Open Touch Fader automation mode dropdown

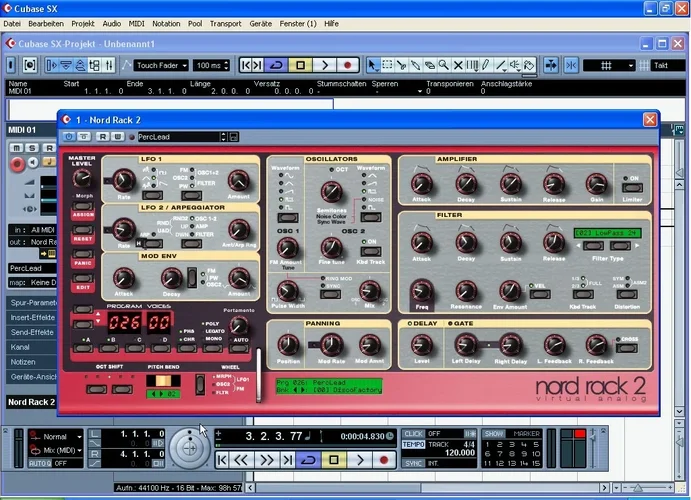(x=161, y=65)
